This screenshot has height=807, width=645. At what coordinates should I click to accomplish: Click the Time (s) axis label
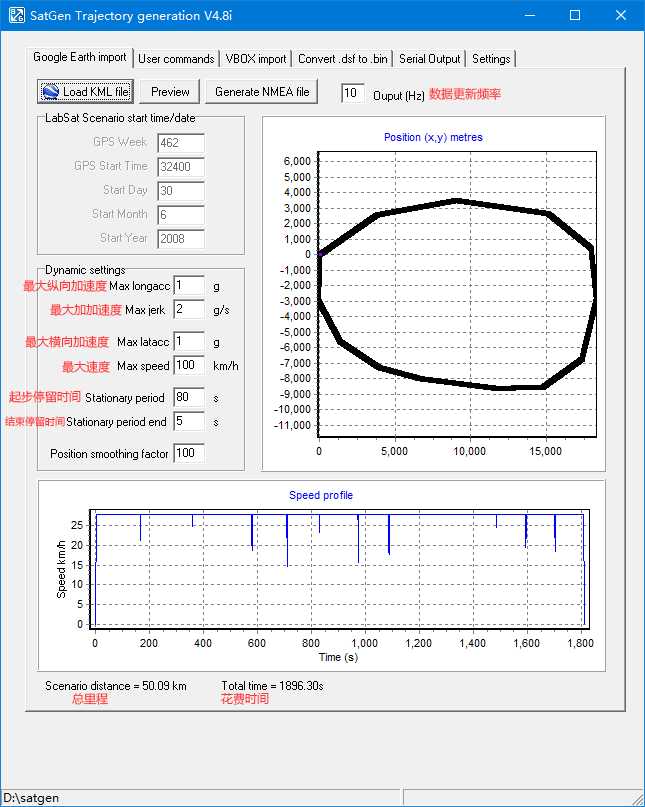coord(338,657)
